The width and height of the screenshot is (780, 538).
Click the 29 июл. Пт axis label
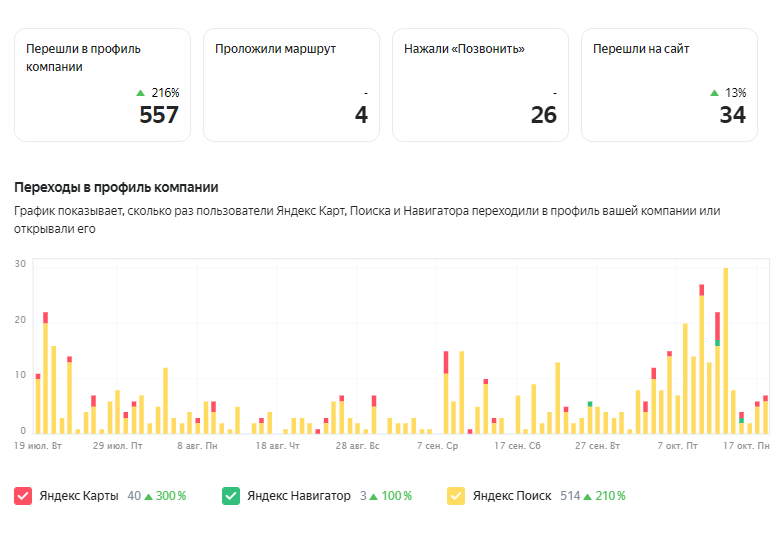(117, 446)
